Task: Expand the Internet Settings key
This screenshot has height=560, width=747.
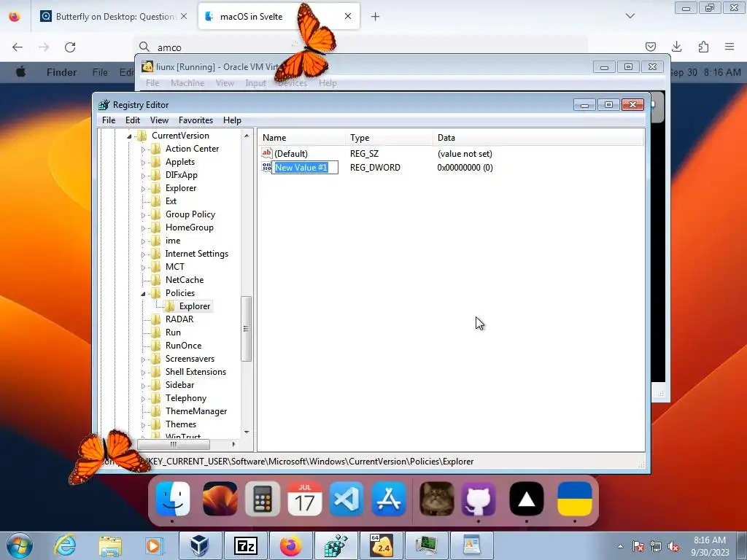Action: (x=143, y=254)
